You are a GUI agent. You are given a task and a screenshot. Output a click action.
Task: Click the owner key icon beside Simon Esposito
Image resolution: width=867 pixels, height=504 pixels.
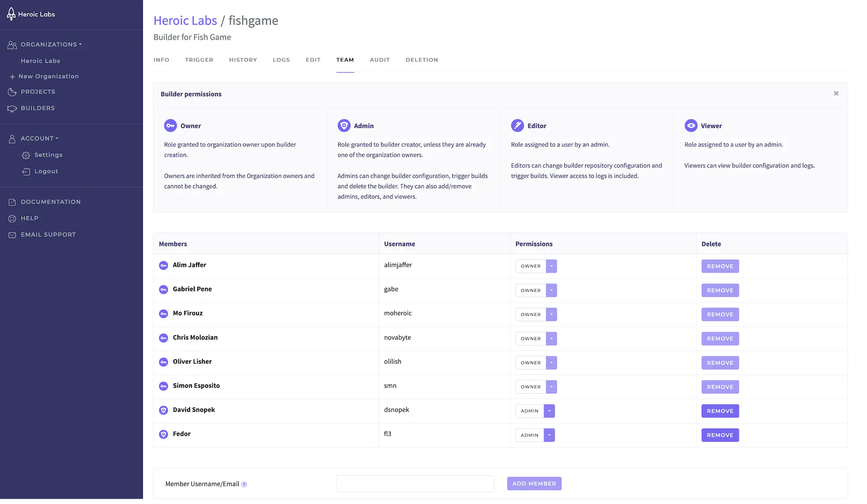pos(163,386)
